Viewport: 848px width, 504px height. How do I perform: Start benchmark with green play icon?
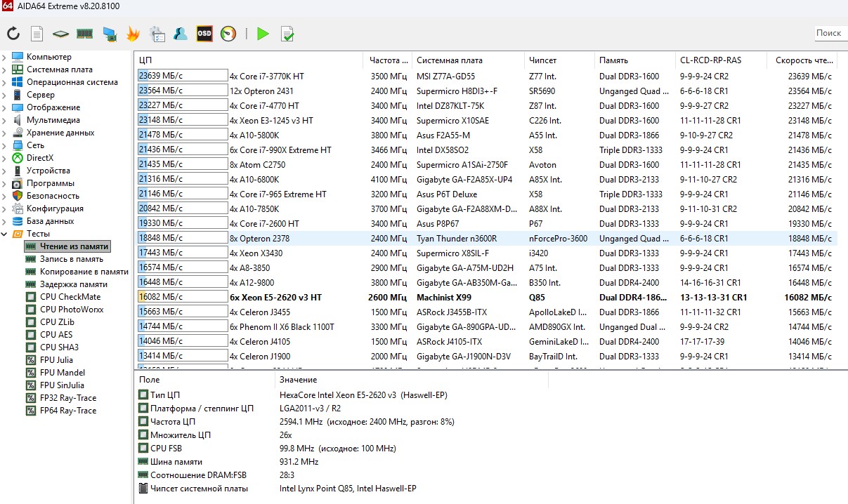click(x=263, y=33)
